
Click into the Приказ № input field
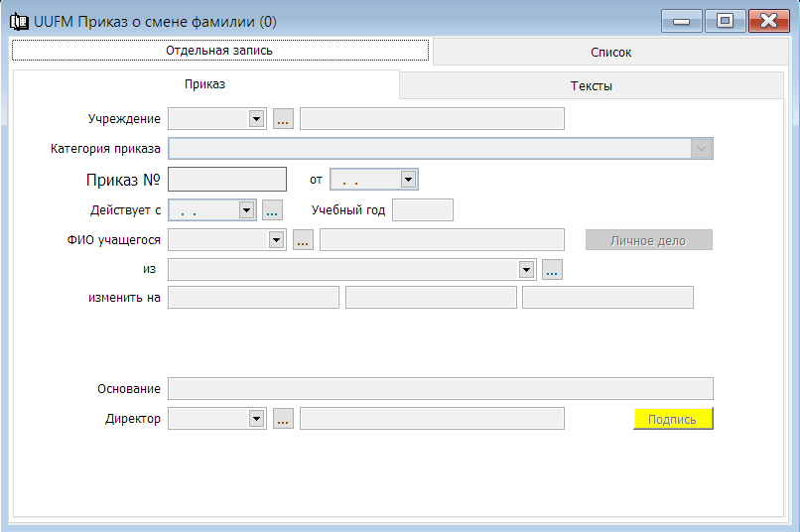(227, 180)
